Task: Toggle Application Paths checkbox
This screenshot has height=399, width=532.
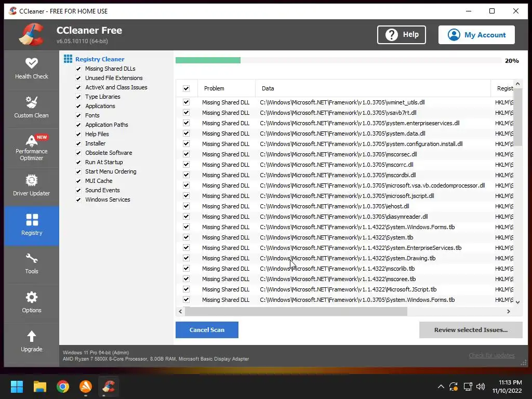Action: pos(78,125)
